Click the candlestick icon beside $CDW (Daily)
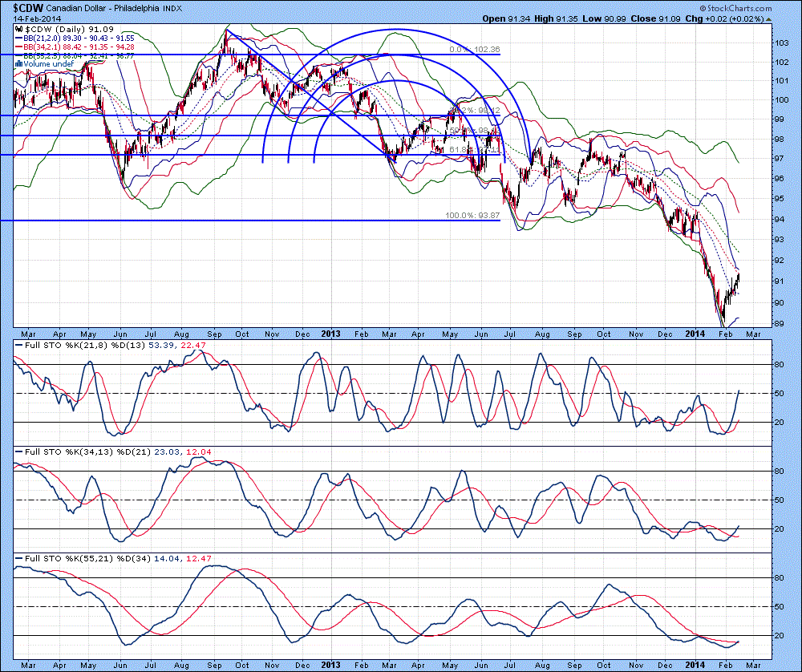Screen dimensions: 802x672 click(18, 28)
